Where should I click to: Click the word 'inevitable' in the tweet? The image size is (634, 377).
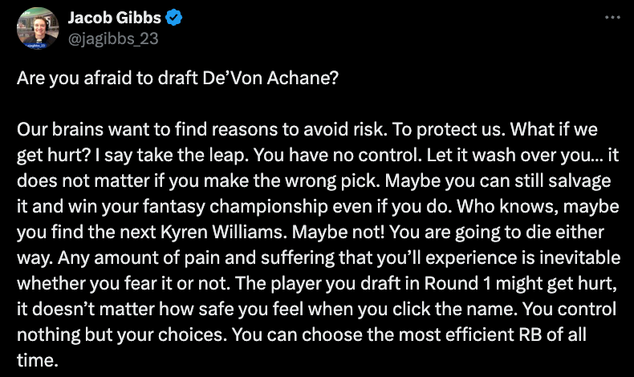(x=580, y=258)
